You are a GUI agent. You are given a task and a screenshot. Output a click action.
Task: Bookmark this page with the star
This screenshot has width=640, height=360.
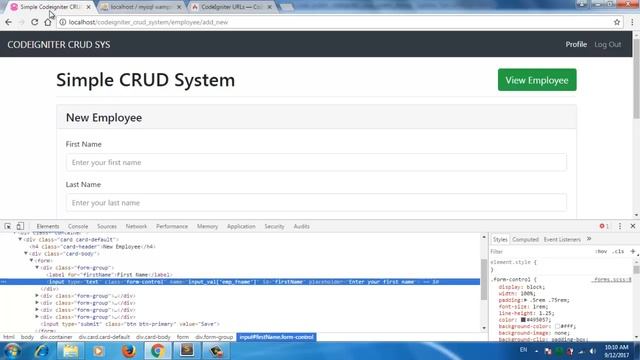pyautogui.click(x=617, y=22)
